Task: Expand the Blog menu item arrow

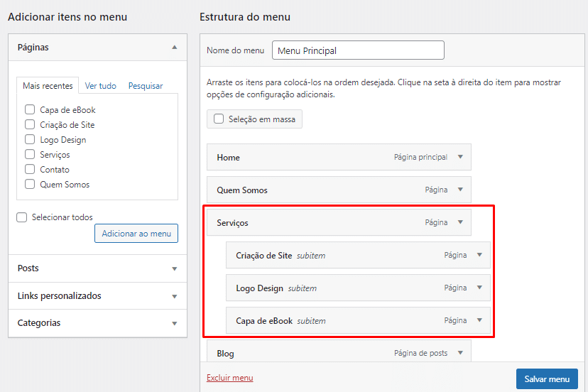Action: pyautogui.click(x=460, y=353)
